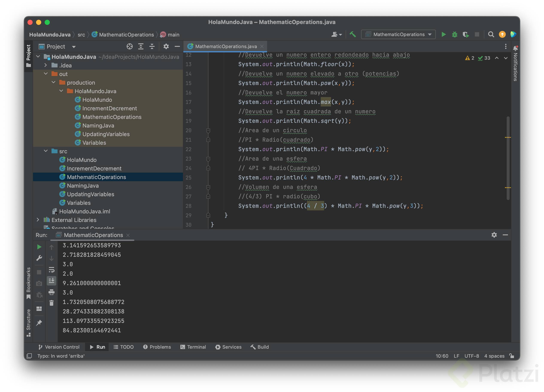The height and width of the screenshot is (392, 544).
Task: Open the Version Control tab
Action: [x=59, y=347]
